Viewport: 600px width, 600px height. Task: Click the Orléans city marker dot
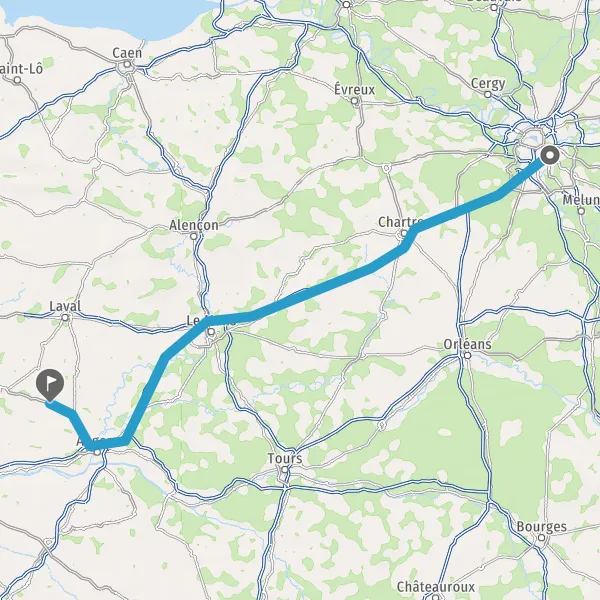[467, 355]
